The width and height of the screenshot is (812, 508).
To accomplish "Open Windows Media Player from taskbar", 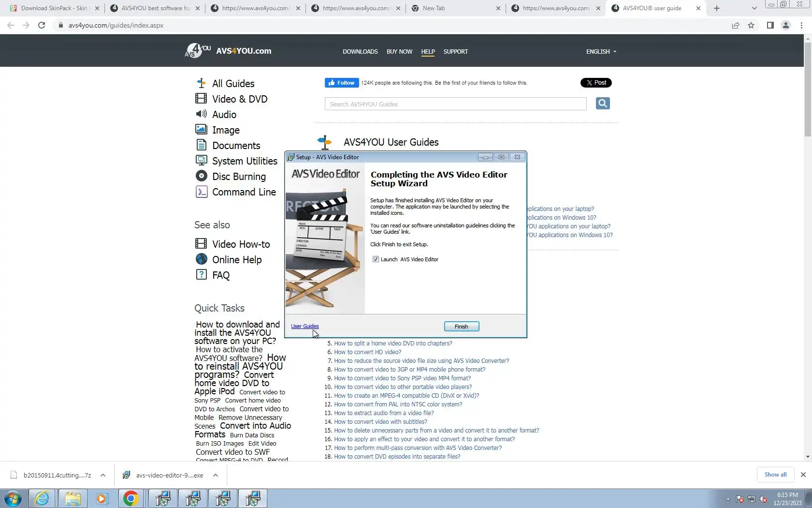I will coord(101,498).
